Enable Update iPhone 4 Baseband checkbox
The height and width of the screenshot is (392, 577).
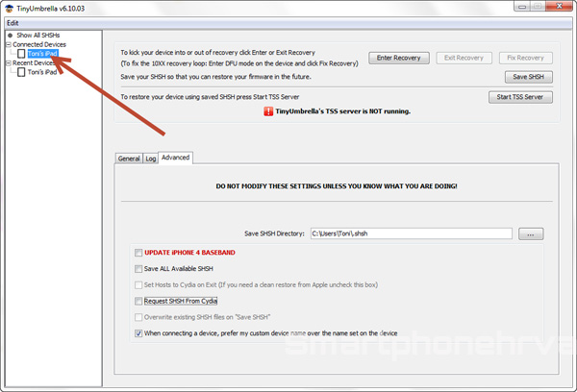point(139,253)
